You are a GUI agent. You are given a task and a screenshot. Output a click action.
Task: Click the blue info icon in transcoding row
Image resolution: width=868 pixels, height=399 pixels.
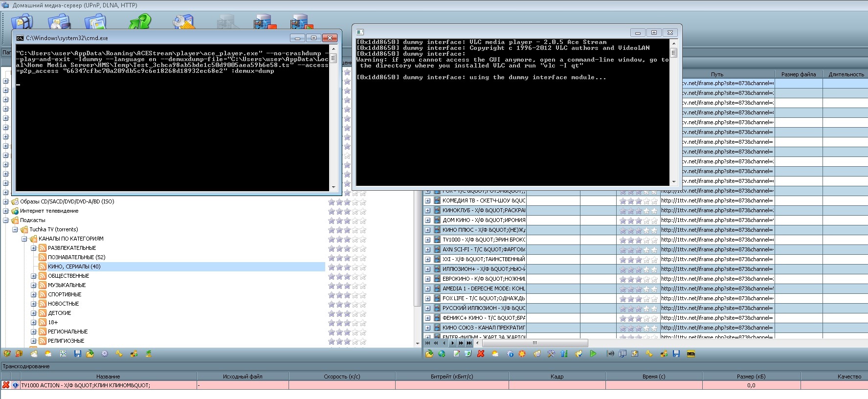pos(15,385)
